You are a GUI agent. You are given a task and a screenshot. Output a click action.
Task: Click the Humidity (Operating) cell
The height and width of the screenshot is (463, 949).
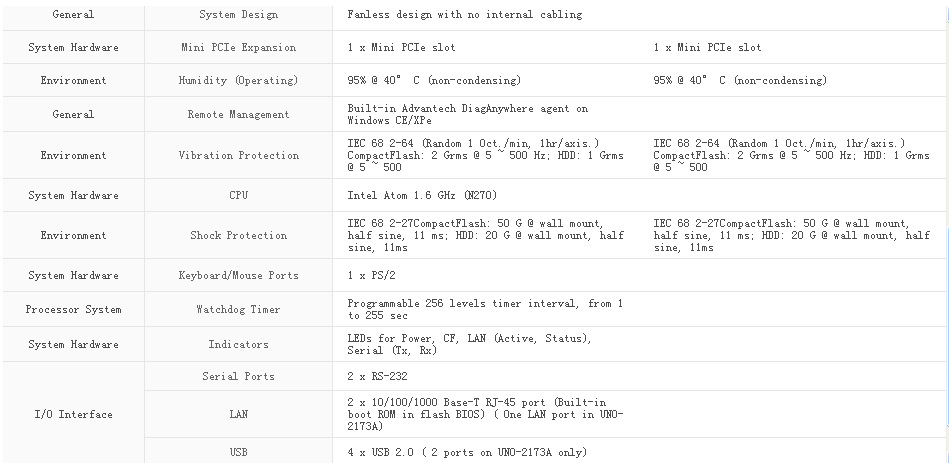coord(238,80)
